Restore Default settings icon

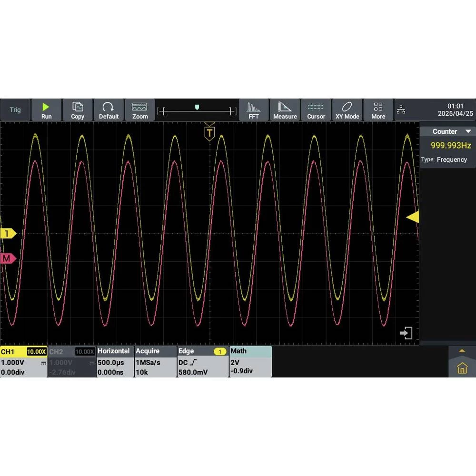point(109,110)
